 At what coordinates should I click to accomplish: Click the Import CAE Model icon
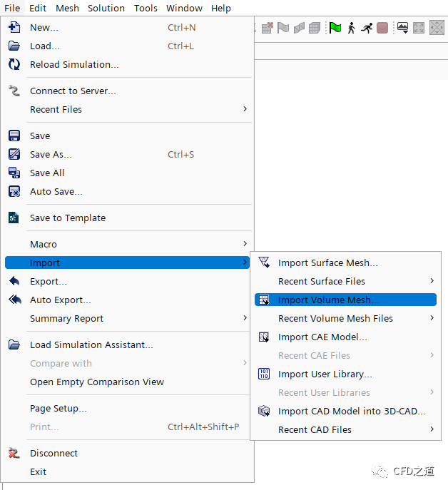point(264,337)
